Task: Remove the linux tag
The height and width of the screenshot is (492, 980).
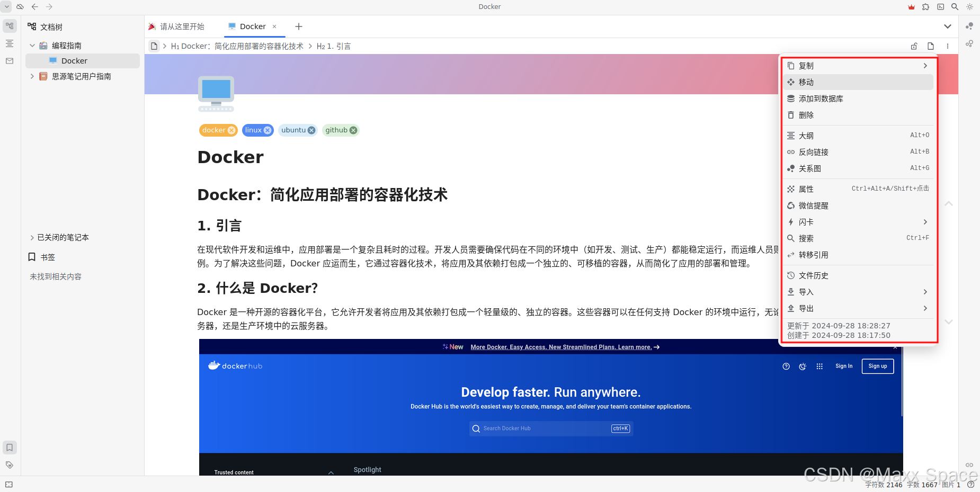Action: click(x=268, y=130)
